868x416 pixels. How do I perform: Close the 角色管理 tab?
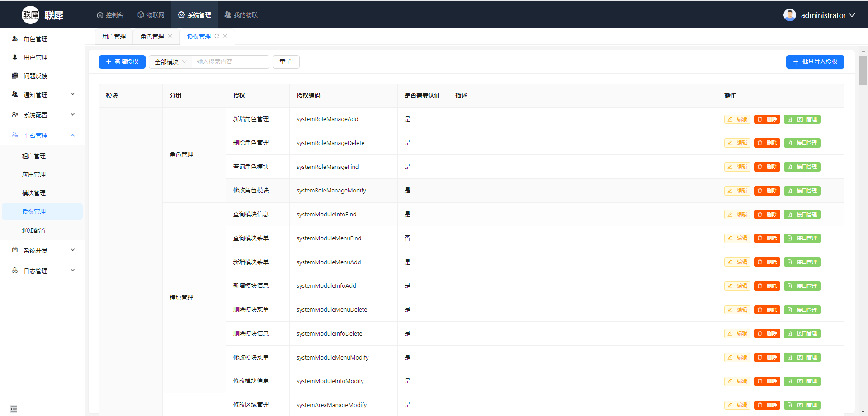tap(170, 36)
